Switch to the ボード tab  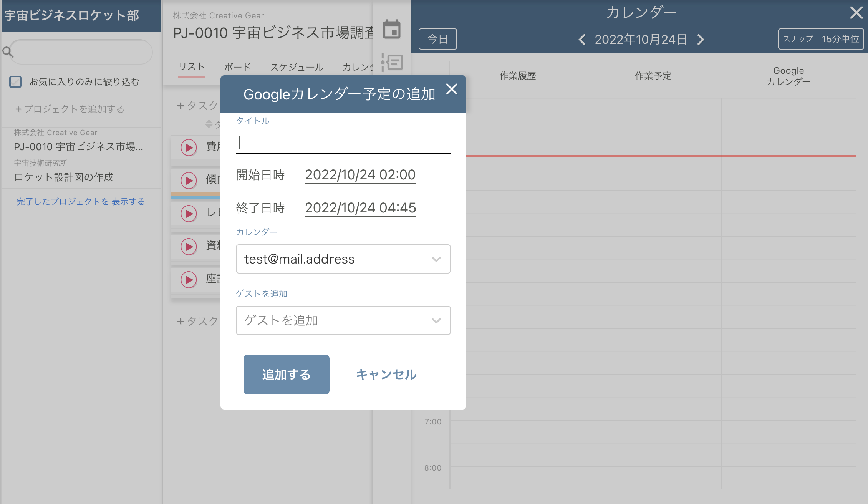[237, 67]
